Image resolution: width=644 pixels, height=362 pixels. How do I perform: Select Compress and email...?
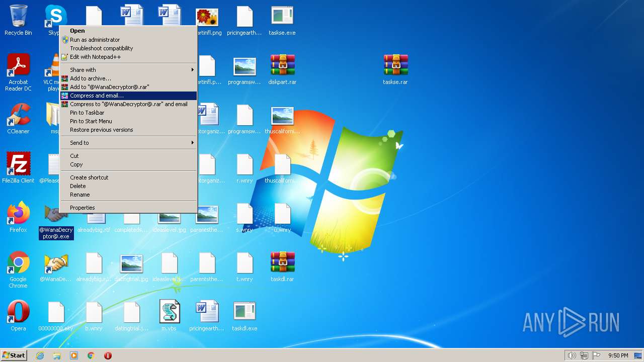pos(128,96)
